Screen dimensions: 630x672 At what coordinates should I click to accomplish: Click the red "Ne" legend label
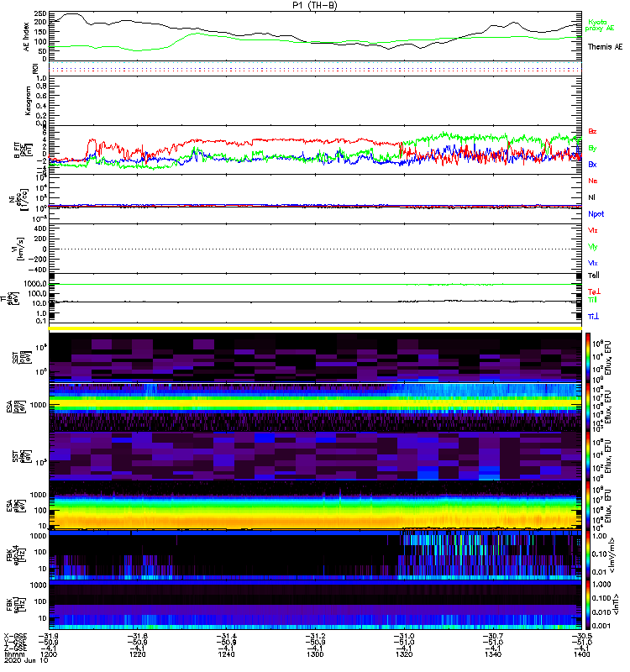[x=593, y=181]
